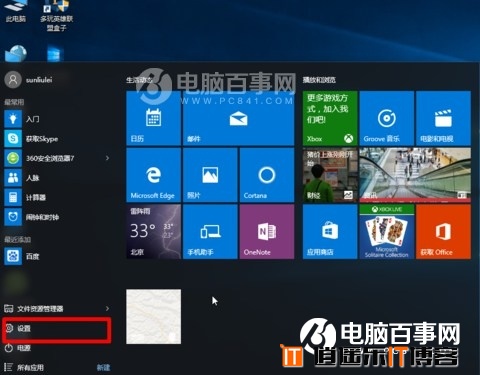480x375 pixels.
Task: Open the Xbox green tile
Action: tap(330, 118)
